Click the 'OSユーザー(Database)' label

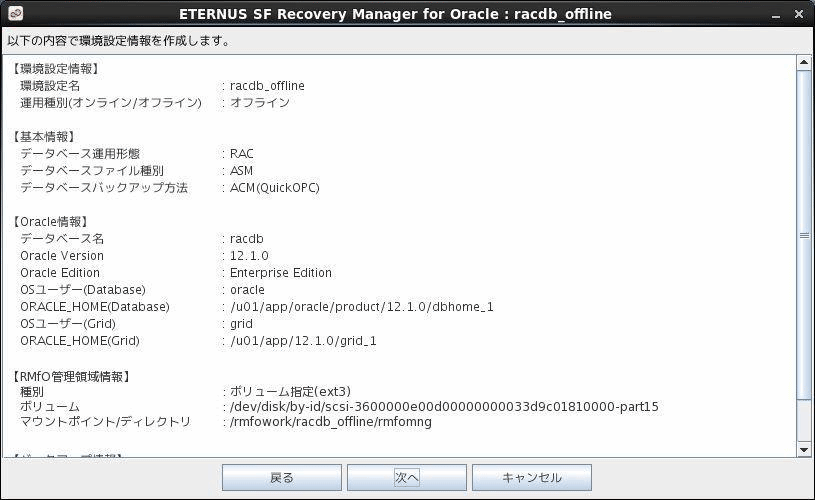(x=83, y=290)
